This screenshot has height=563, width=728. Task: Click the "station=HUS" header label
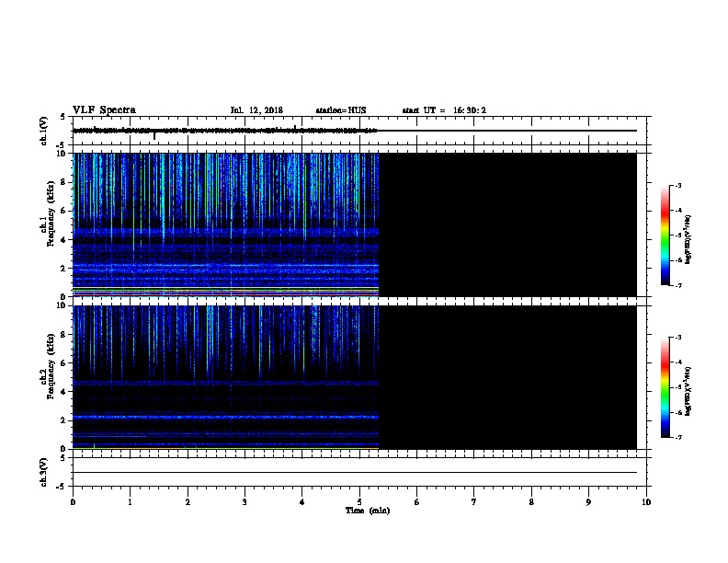[x=341, y=110]
